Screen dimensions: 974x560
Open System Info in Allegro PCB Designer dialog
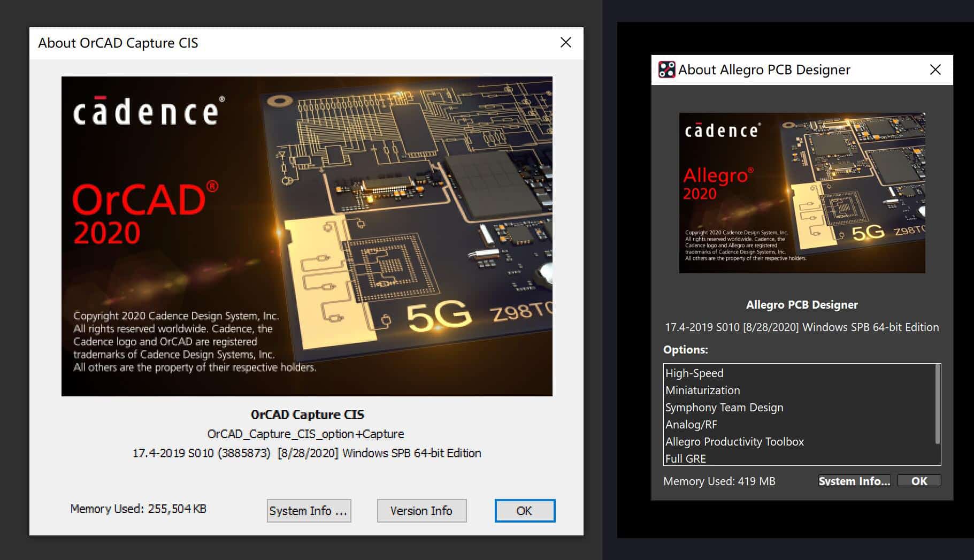(x=854, y=481)
